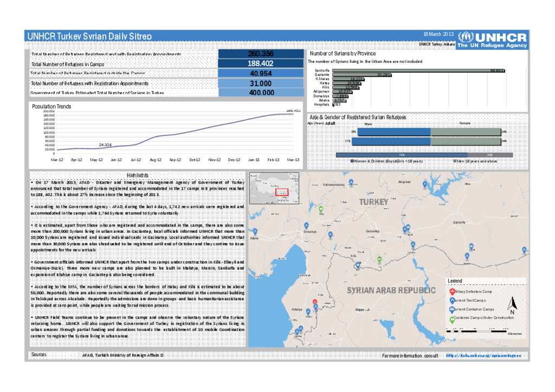Click the Men 18 years and above legend square
The height and width of the screenshot is (392, 555).
coord(455,161)
